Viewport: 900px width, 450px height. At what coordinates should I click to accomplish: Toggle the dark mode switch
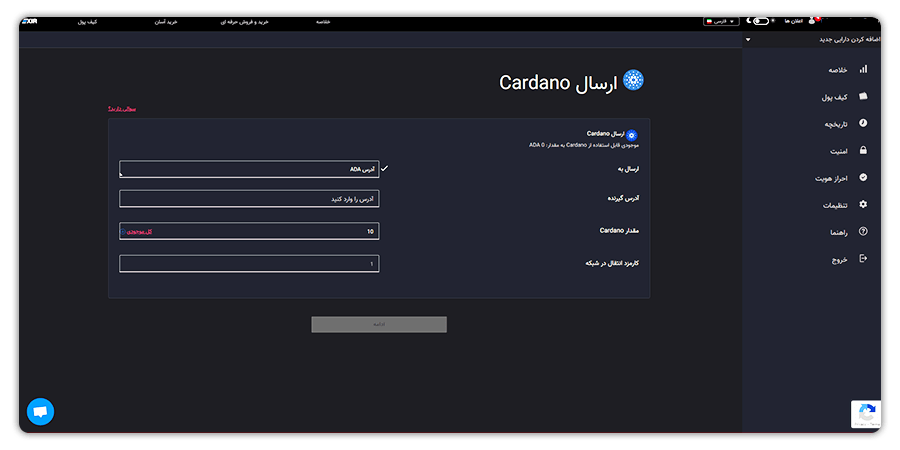click(761, 21)
